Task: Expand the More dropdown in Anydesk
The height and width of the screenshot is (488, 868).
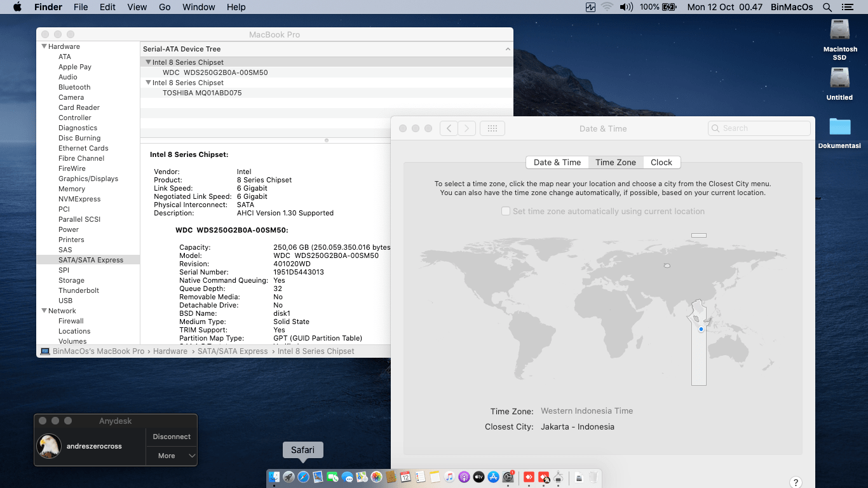Action: [x=171, y=456]
